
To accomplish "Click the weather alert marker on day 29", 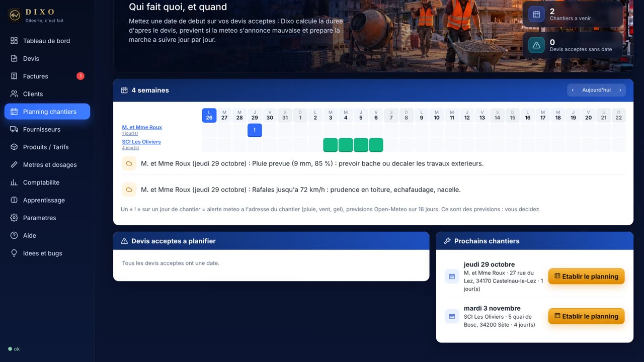I will tap(255, 130).
